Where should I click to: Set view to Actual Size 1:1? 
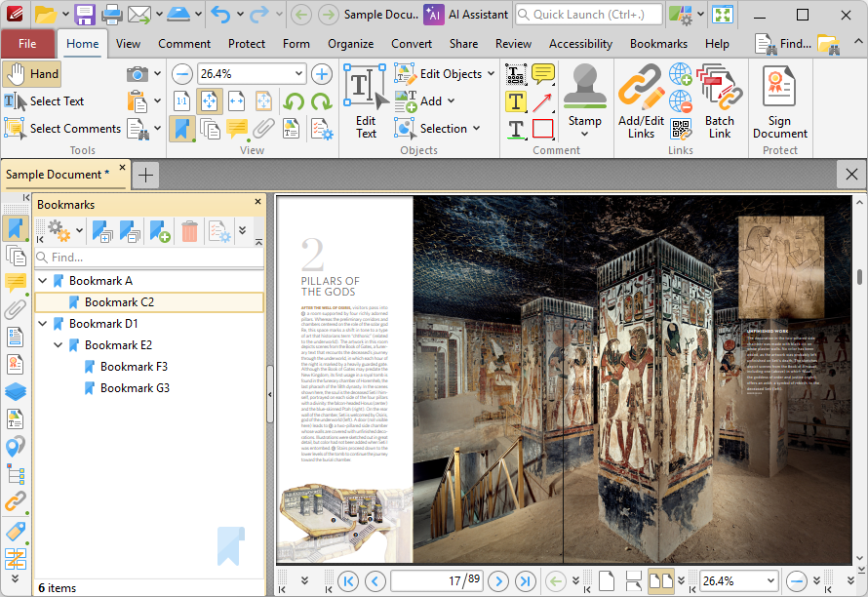pos(182,101)
